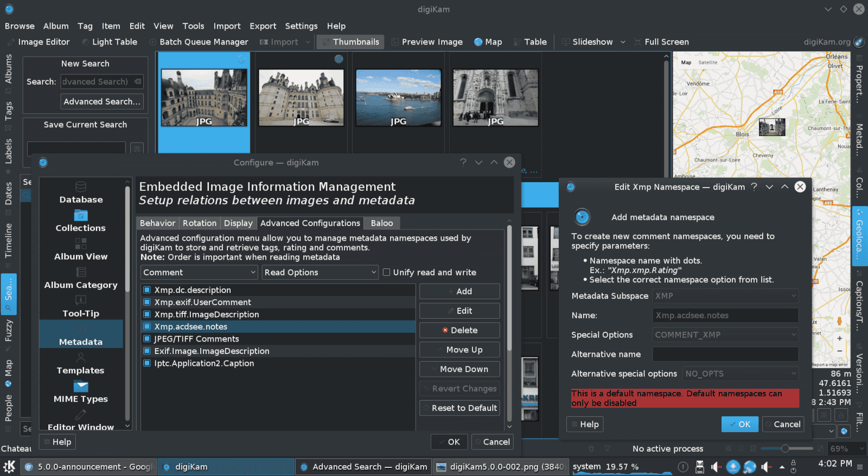The image size is (868, 476).
Task: Click the Move Up button
Action: pos(459,350)
